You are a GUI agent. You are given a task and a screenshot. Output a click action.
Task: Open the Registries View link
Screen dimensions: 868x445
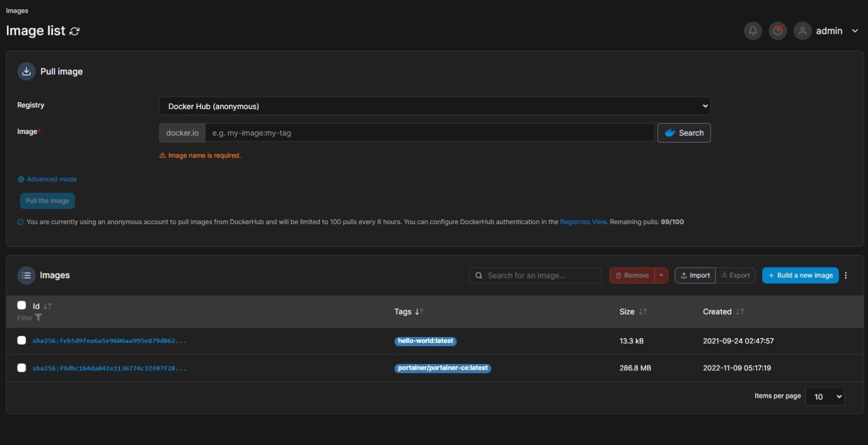point(583,222)
